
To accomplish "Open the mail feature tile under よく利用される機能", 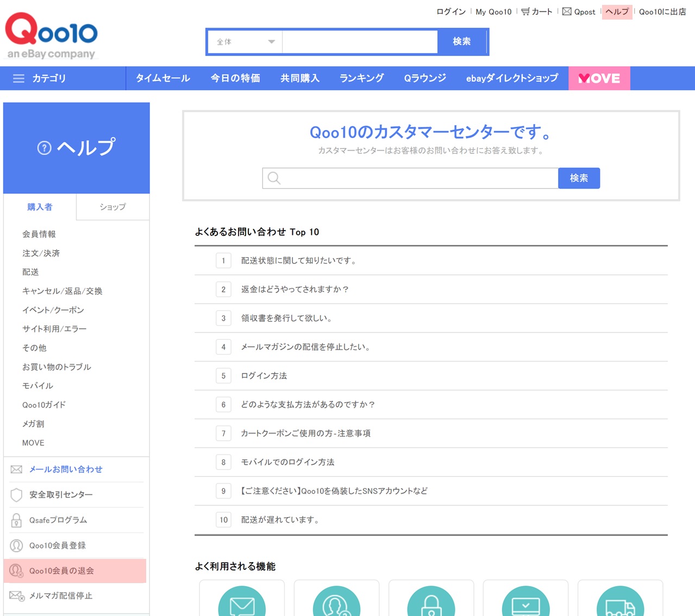I will pos(242,603).
